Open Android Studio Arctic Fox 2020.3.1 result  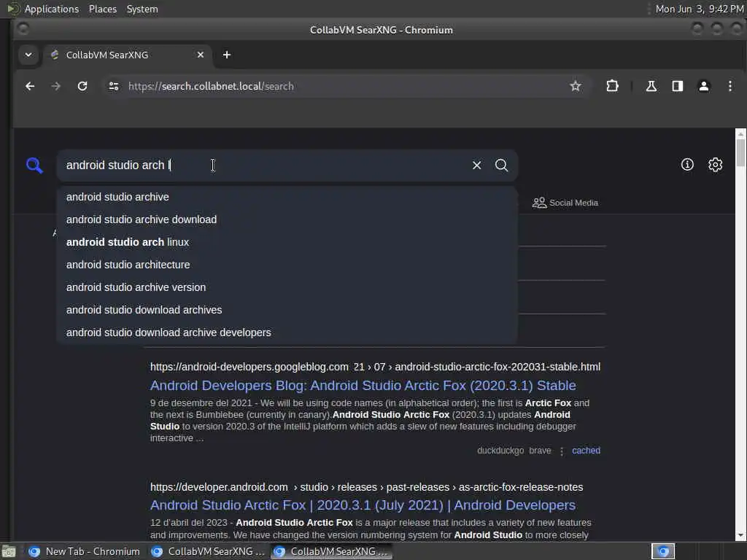363,505
